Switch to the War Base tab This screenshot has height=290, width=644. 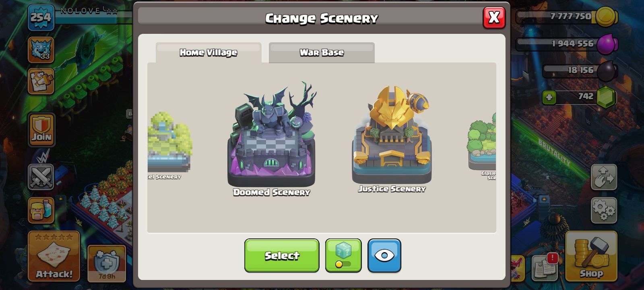pyautogui.click(x=322, y=52)
